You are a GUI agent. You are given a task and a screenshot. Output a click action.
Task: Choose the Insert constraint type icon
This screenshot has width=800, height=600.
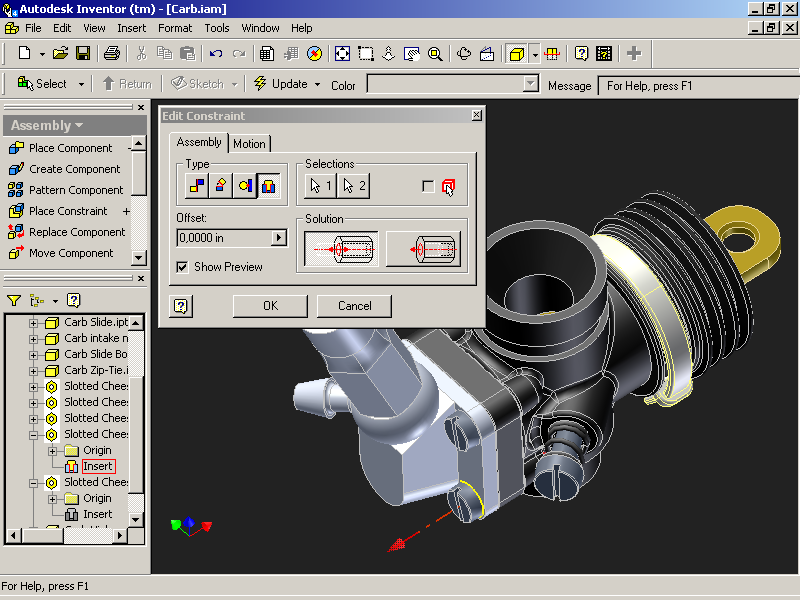(x=268, y=185)
